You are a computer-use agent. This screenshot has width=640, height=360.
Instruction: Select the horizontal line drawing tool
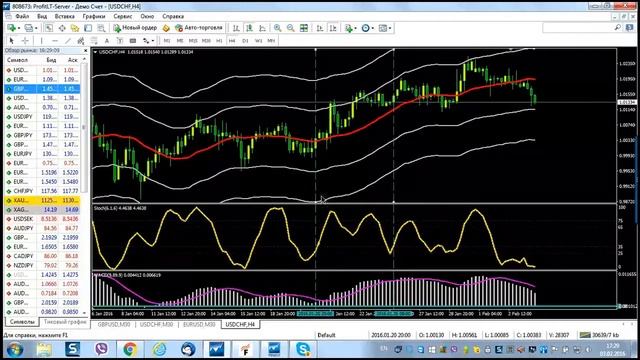click(x=55, y=41)
